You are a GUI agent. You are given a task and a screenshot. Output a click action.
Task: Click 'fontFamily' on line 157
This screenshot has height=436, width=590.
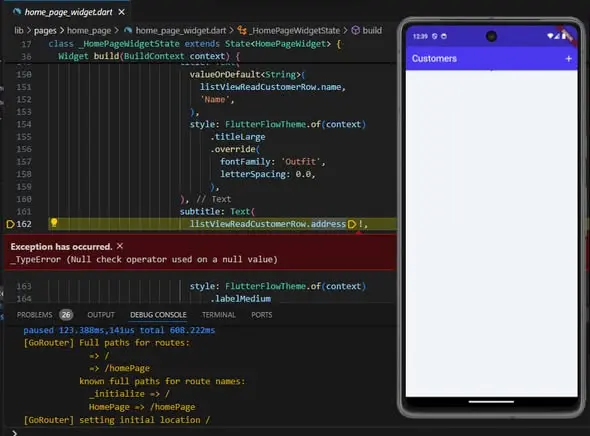(x=245, y=162)
